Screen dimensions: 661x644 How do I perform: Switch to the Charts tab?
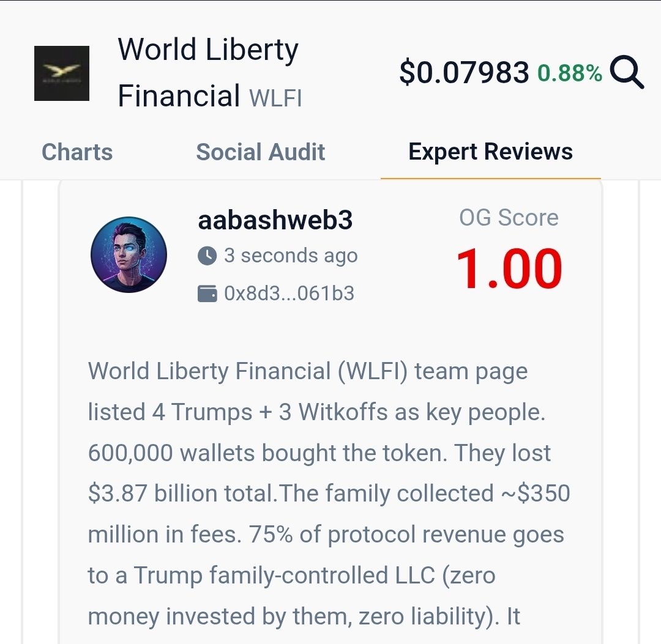click(x=77, y=152)
